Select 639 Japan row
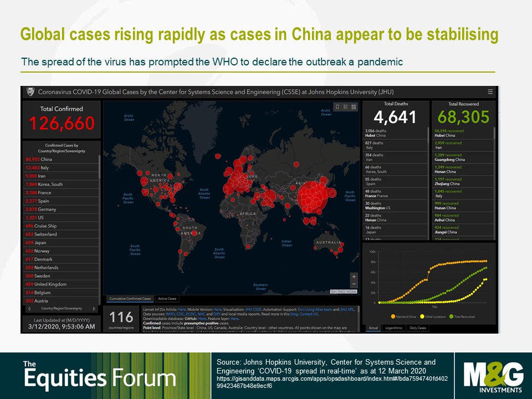 pos(61,243)
